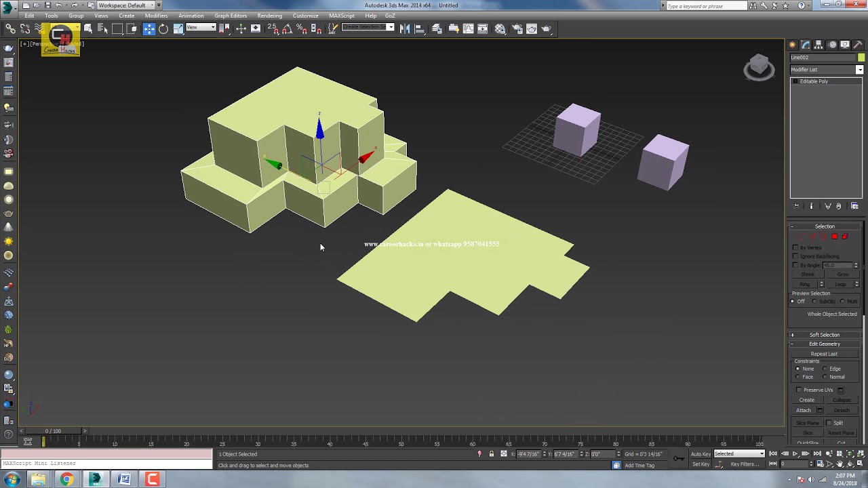Enable the Preserve UVs checkbox
868x488 pixels.
(x=799, y=390)
